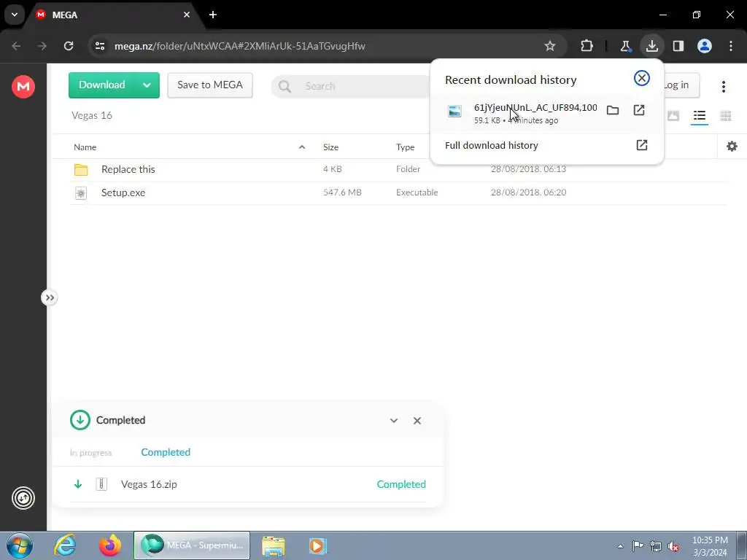Open MEGA page three-dot options menu
The image size is (747, 560).
(723, 86)
